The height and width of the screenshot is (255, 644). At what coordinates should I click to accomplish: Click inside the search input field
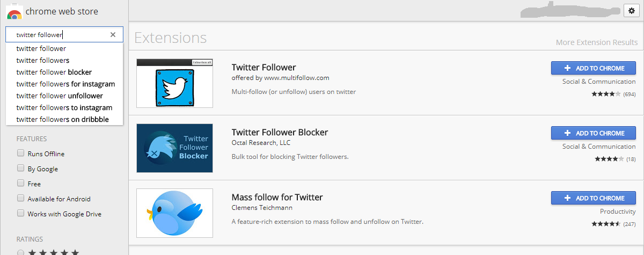point(59,35)
